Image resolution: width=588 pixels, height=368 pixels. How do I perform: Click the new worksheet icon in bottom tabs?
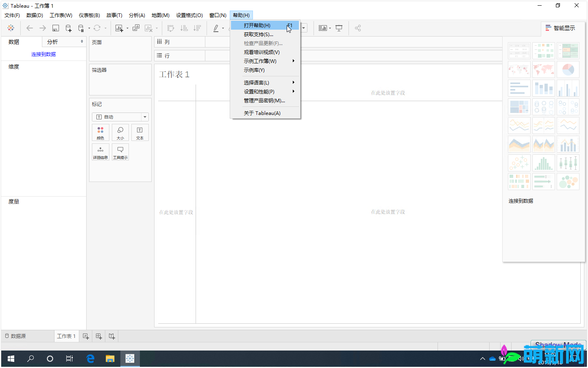click(x=86, y=336)
